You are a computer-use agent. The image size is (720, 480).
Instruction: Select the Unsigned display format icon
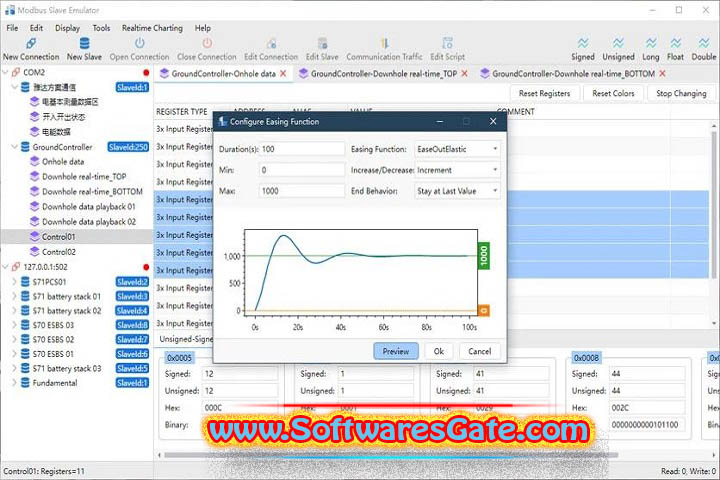pos(618,43)
